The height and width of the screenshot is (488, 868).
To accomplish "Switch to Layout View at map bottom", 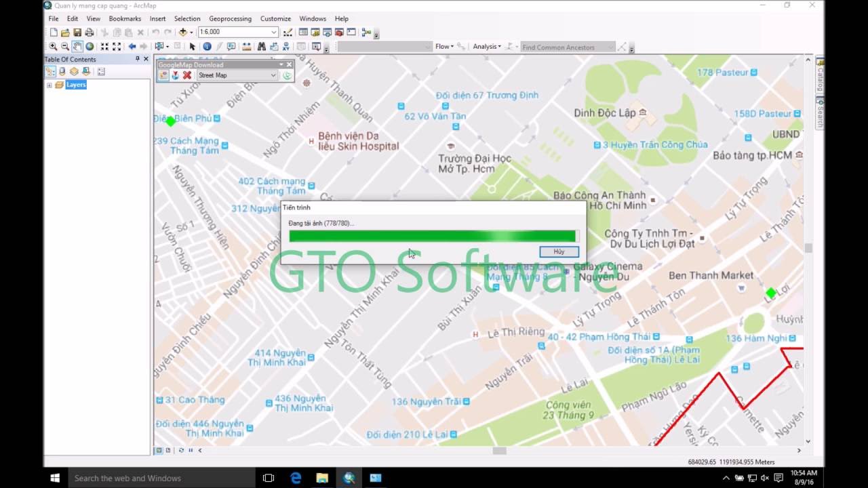I will (168, 450).
